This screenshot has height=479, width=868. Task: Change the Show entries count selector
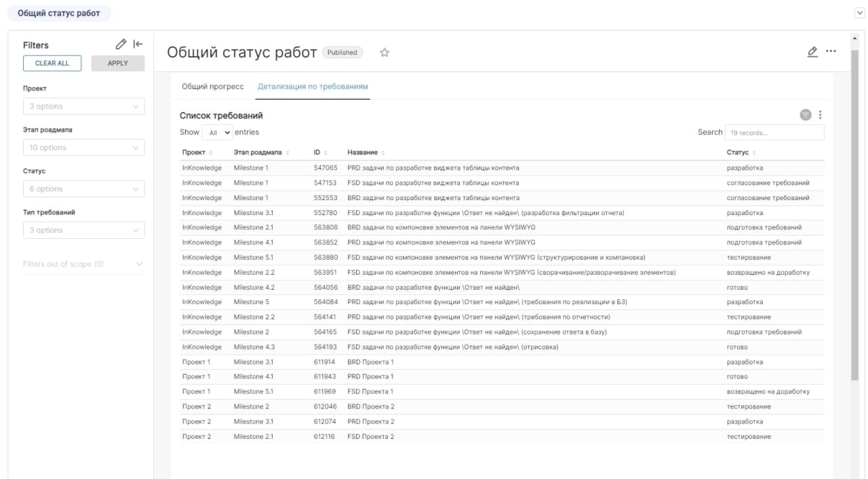click(x=217, y=133)
